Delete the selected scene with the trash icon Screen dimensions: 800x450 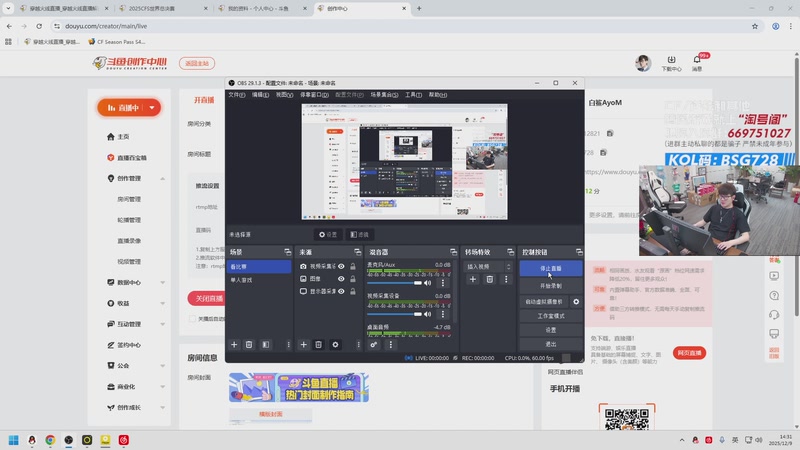click(x=249, y=345)
